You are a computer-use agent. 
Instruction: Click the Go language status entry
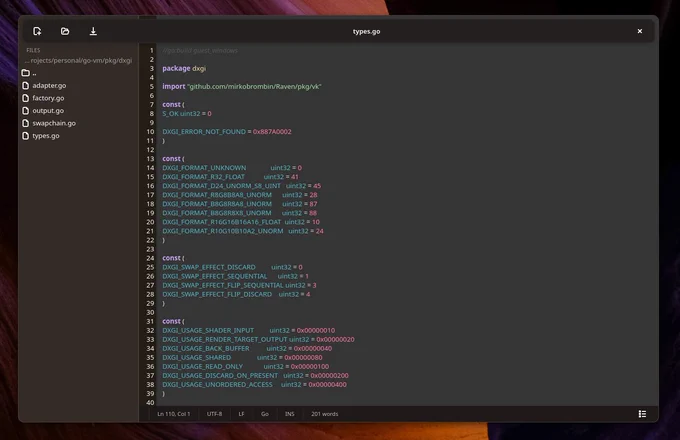pos(265,414)
